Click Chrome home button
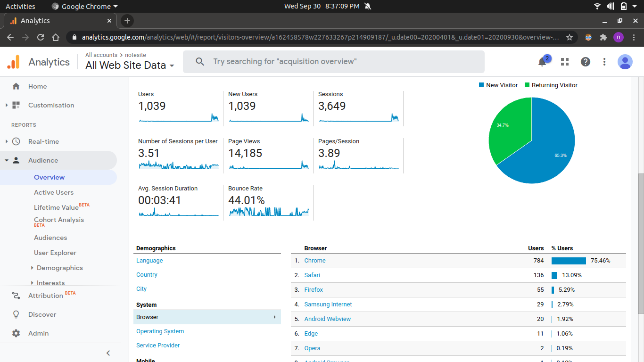 [56, 37]
